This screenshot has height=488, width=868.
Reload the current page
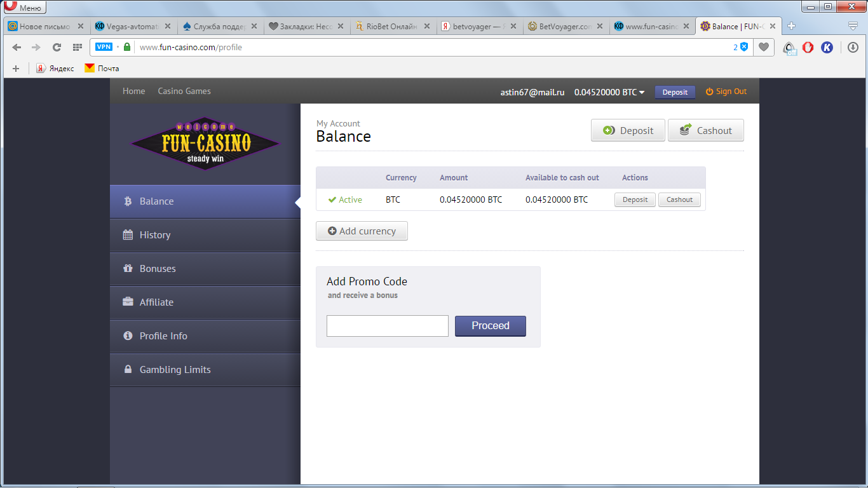tap(57, 47)
